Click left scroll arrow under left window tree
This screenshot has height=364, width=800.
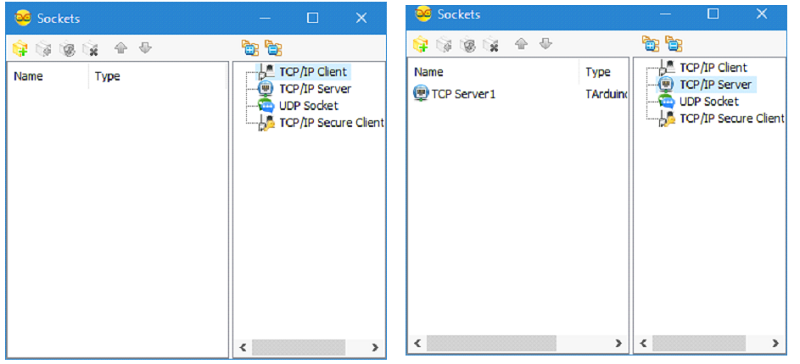click(x=243, y=348)
